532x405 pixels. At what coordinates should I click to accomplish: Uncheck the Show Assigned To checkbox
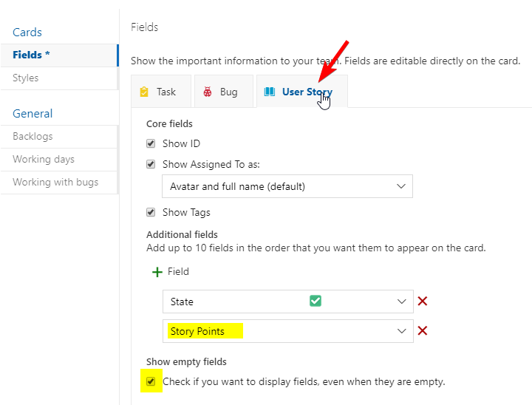pyautogui.click(x=151, y=164)
